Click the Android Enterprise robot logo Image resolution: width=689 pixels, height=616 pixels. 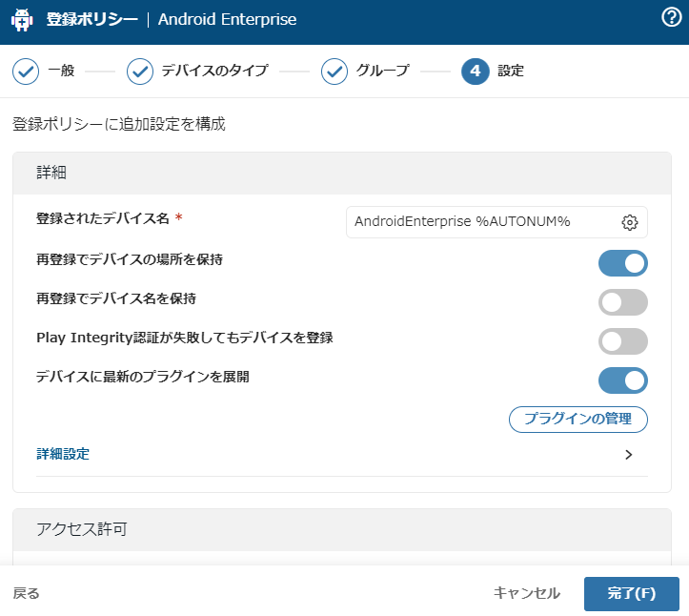(x=22, y=20)
